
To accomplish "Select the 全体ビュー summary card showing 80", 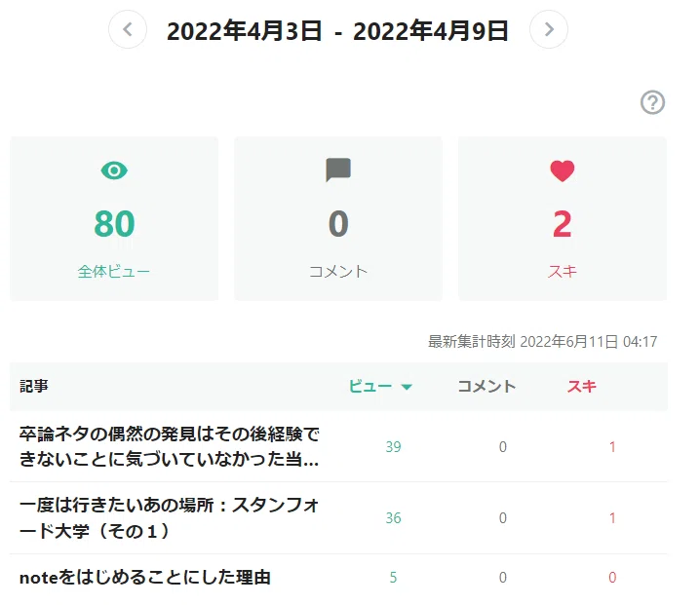I will 114,218.
